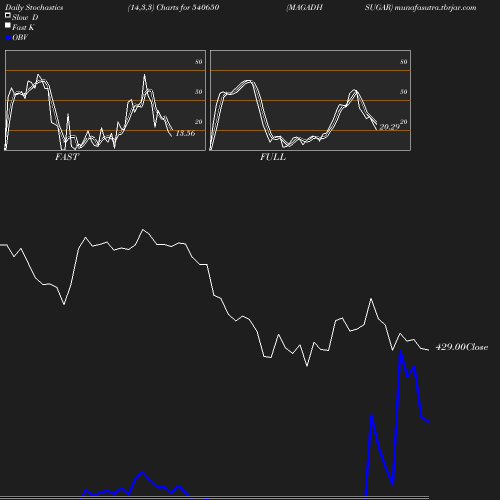Click the 'Fast K' legend label
This screenshot has width=500, height=500.
pyautogui.click(x=23, y=27)
